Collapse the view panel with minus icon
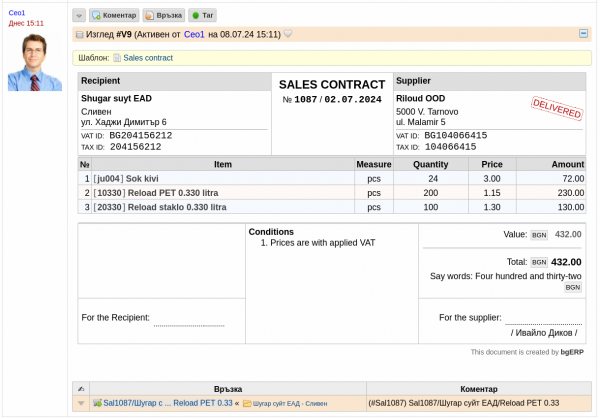 click(x=583, y=33)
